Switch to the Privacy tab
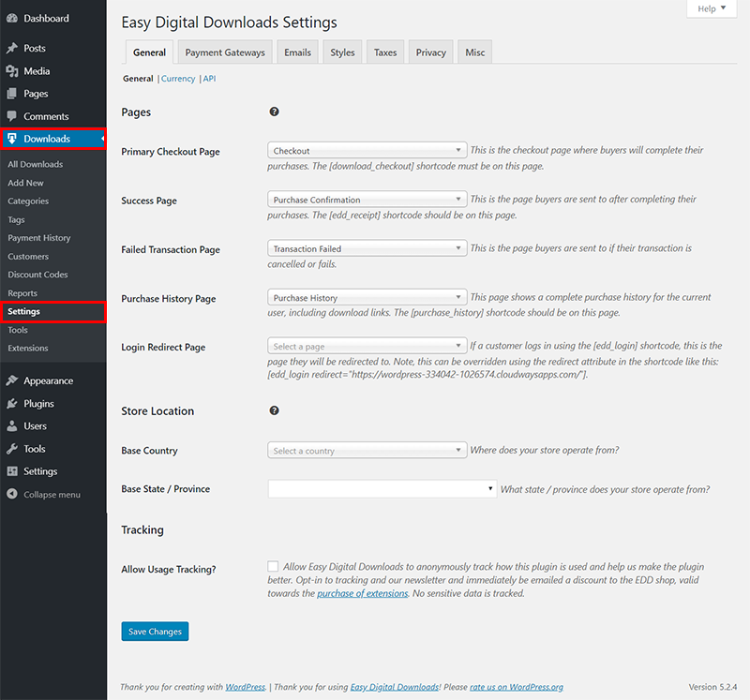750x700 pixels. (431, 52)
